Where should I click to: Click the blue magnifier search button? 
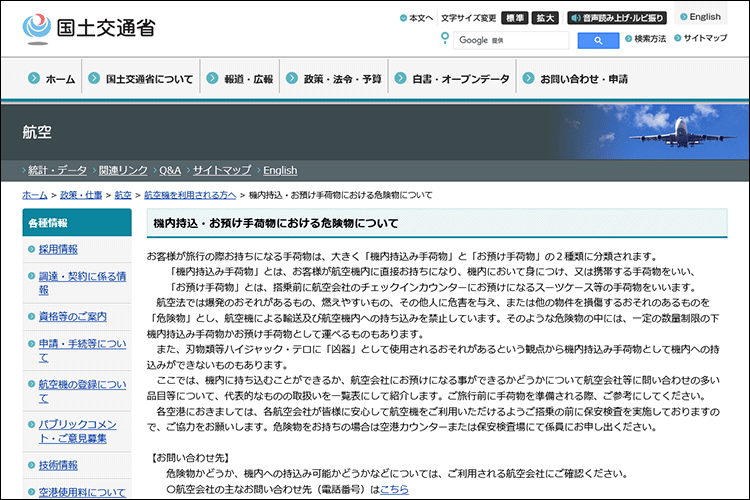tap(598, 41)
